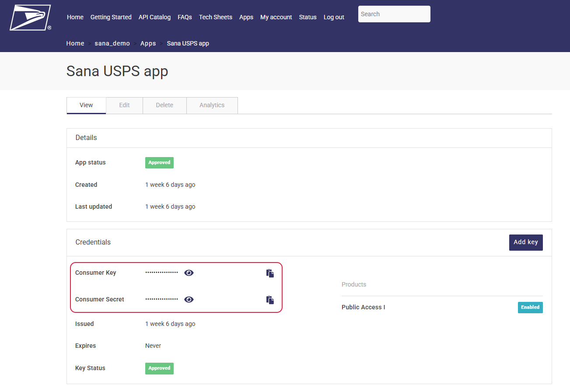
Task: Check the Status page
Action: point(308,17)
